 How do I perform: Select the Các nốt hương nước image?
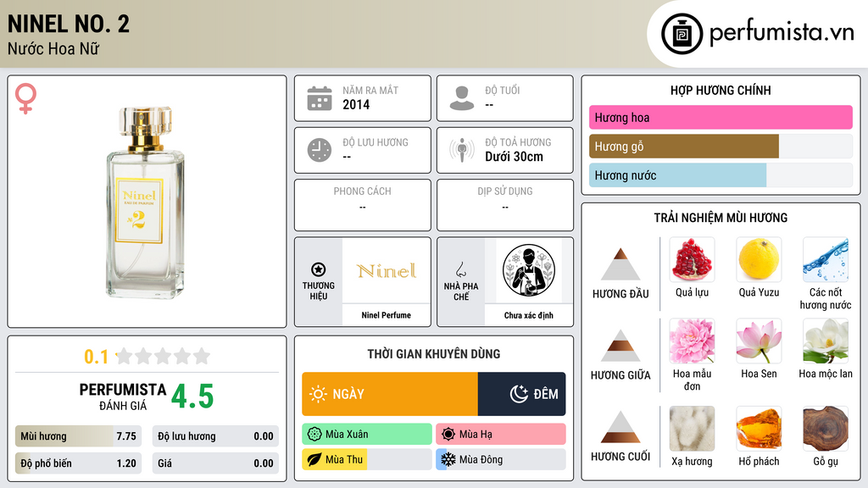point(826,259)
